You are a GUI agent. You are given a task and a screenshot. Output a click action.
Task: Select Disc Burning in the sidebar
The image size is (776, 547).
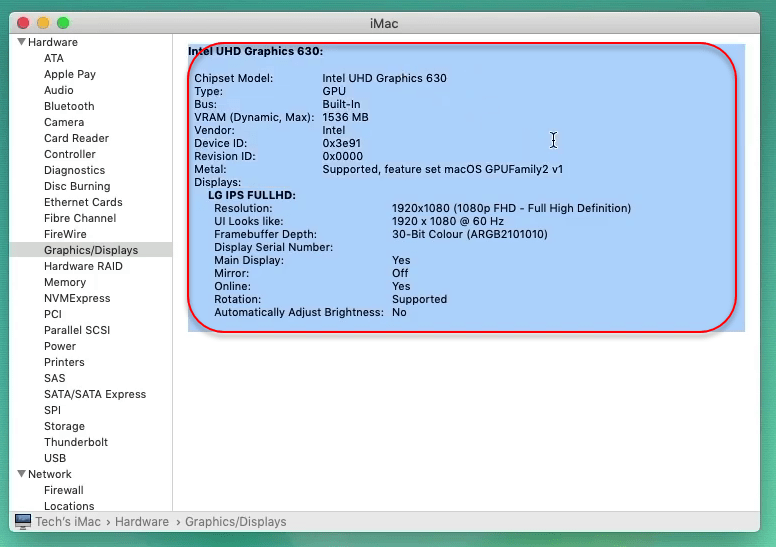[77, 186]
